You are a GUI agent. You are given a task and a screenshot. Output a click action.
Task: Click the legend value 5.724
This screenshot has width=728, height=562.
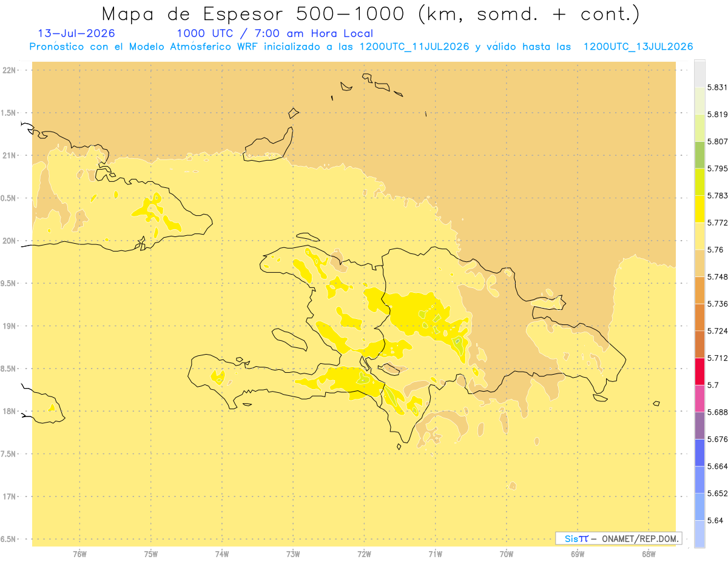717,331
